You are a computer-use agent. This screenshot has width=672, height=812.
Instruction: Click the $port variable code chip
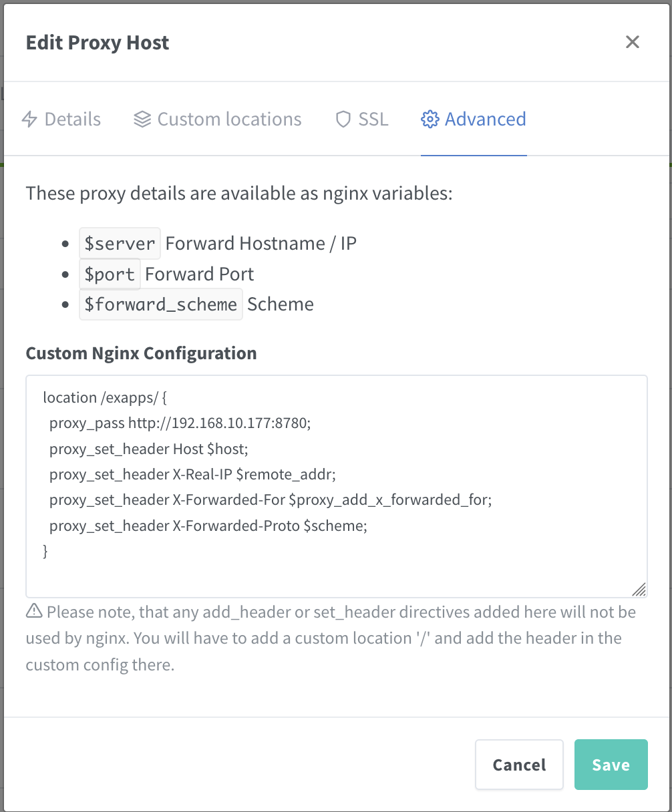110,274
